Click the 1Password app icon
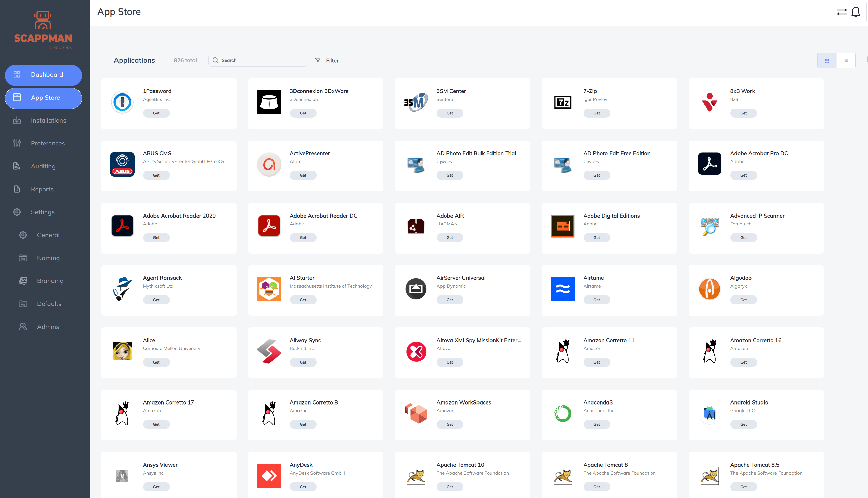The width and height of the screenshot is (868, 498). click(122, 102)
